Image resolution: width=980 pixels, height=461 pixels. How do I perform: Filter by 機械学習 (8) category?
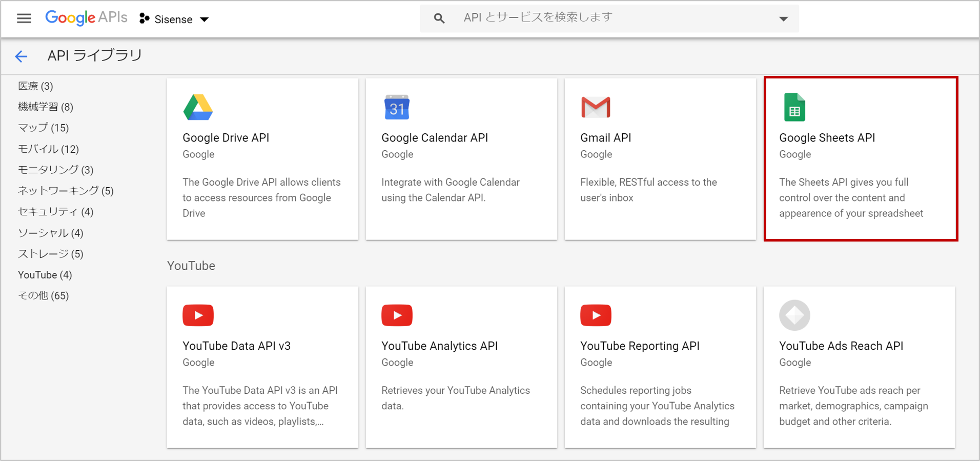46,107
